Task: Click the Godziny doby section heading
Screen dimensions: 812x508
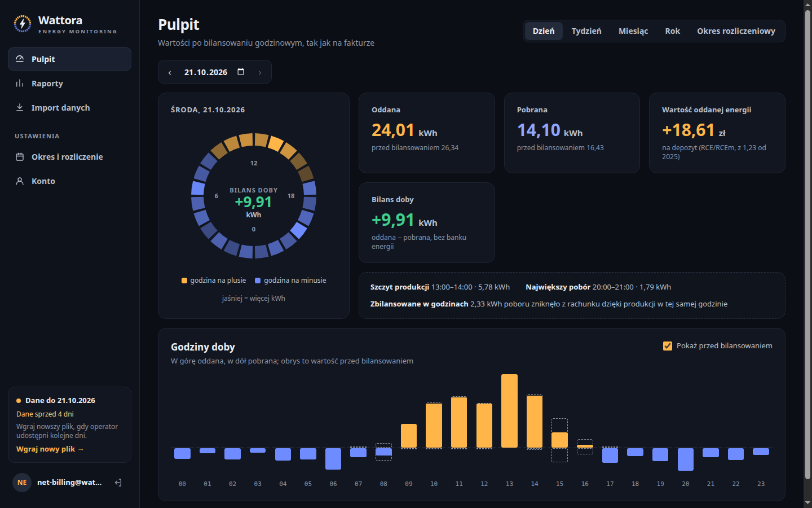Action: click(x=203, y=347)
